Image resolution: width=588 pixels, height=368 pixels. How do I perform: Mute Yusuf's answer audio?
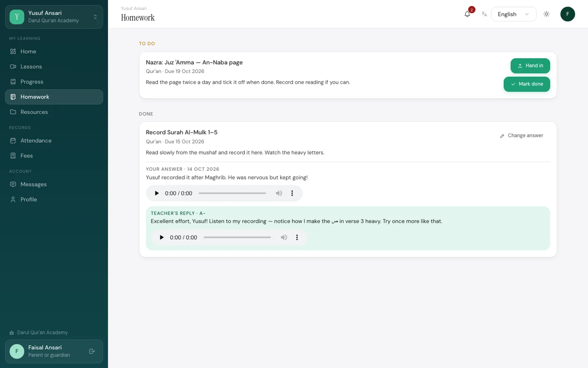[279, 193]
